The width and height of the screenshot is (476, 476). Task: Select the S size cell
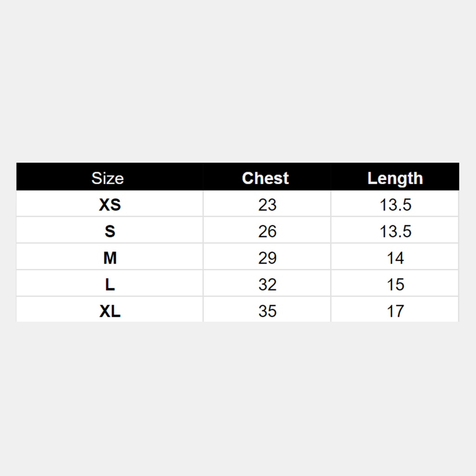coord(110,231)
